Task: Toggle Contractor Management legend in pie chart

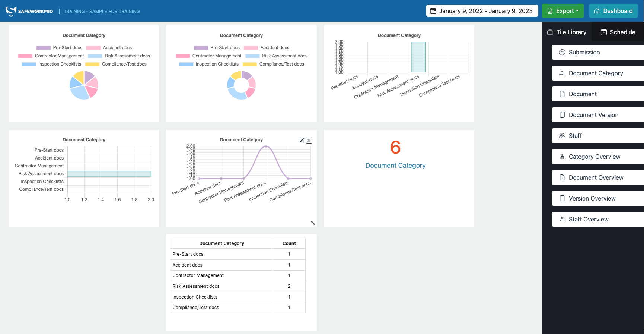Action: click(51, 56)
